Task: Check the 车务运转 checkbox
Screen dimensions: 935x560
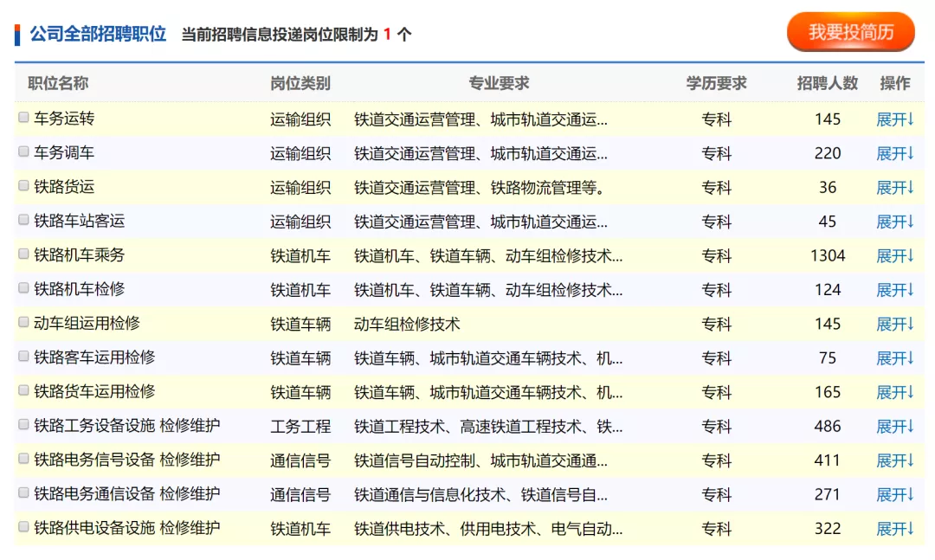Action: pos(24,118)
